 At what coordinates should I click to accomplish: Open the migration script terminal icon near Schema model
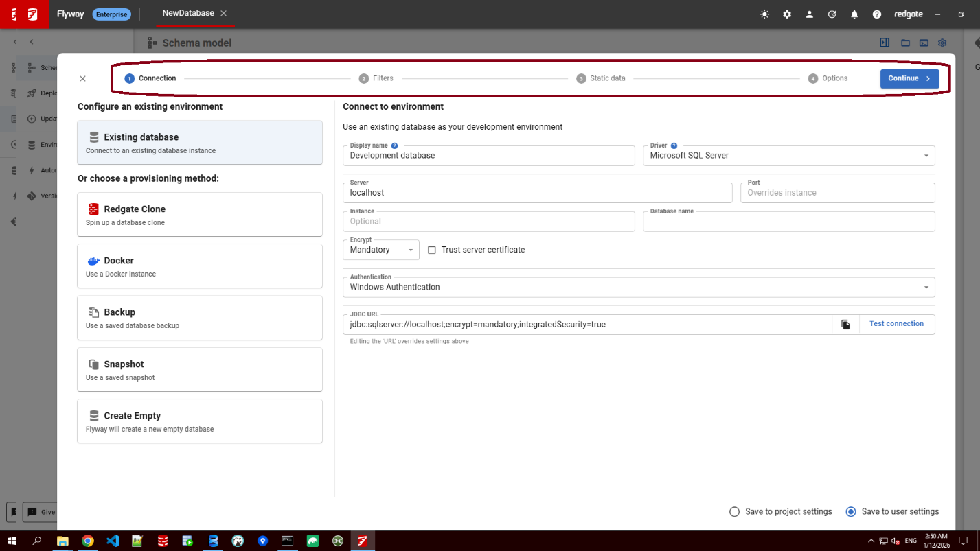[x=924, y=43]
